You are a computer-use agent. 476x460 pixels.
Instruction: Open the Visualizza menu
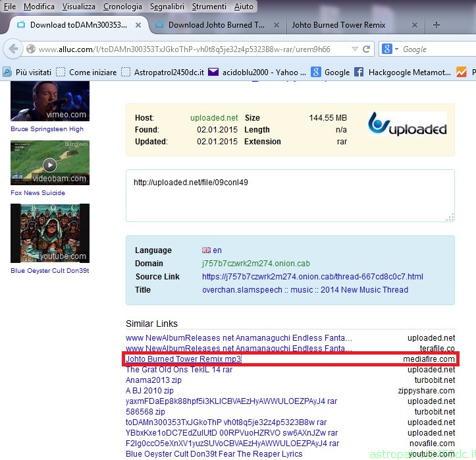point(78,7)
